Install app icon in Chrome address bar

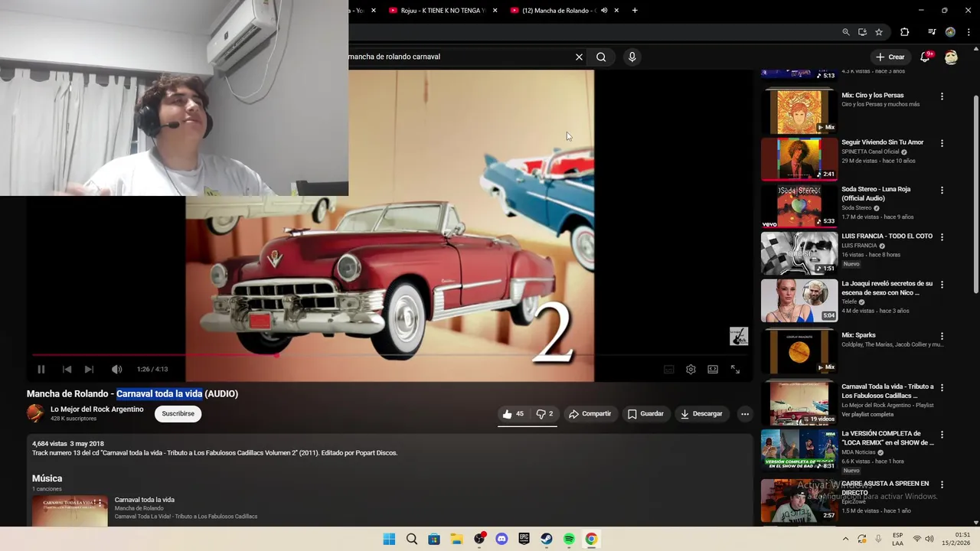862,32
